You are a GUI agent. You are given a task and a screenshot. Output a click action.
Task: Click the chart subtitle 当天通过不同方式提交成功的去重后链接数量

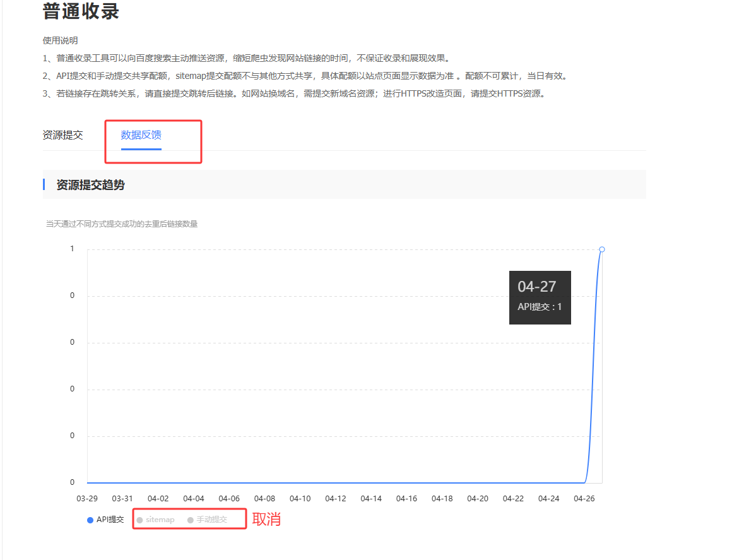pyautogui.click(x=122, y=223)
